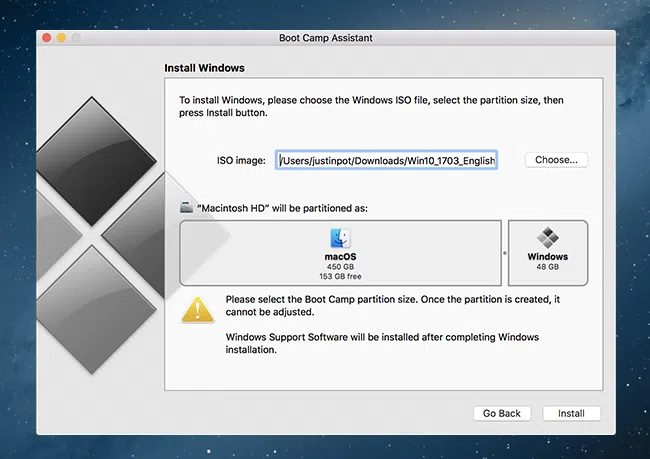Viewport: 650px width, 459px height.
Task: Click the 'Please select the Boot Camp partition size' warning
Action: click(x=393, y=306)
